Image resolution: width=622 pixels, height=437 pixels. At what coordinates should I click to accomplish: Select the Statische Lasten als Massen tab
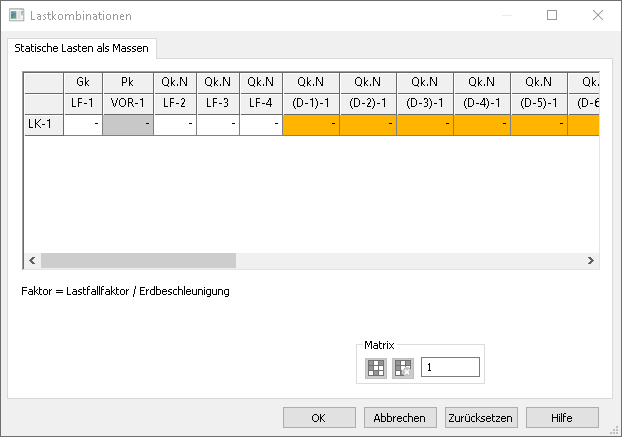point(80,48)
